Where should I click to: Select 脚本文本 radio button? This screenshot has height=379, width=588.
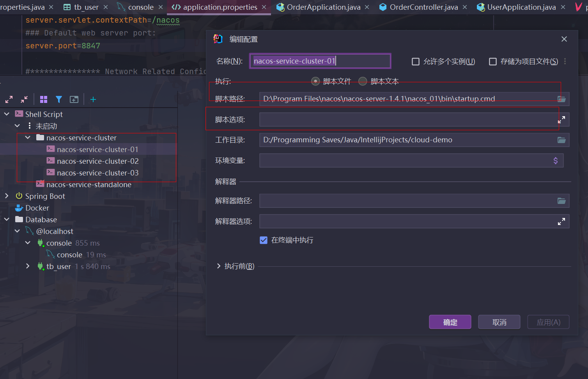coord(363,81)
